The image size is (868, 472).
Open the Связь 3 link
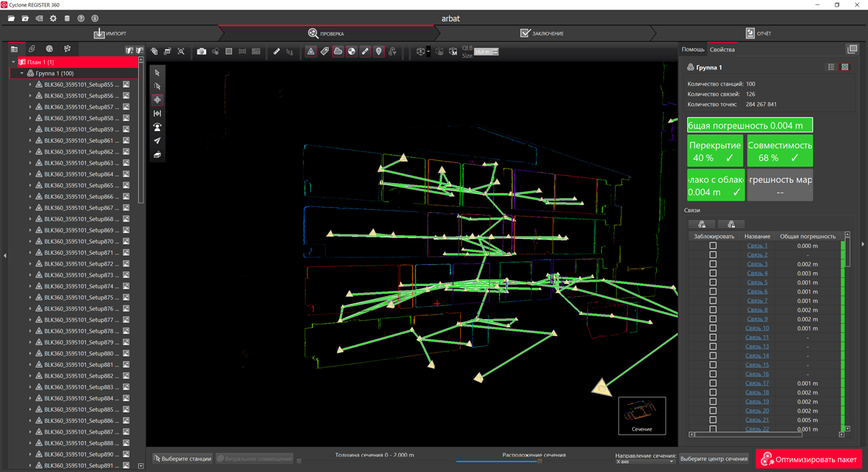pyautogui.click(x=757, y=264)
